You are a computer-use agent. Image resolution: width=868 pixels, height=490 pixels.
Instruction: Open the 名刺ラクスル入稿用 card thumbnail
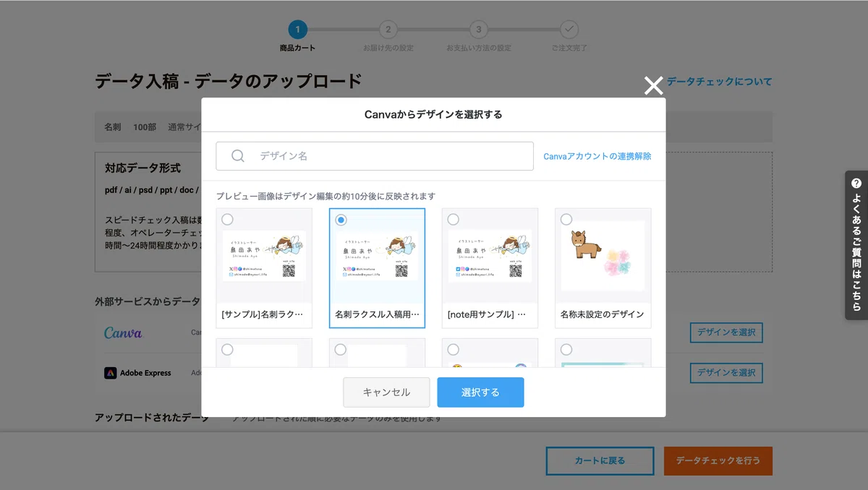point(377,255)
